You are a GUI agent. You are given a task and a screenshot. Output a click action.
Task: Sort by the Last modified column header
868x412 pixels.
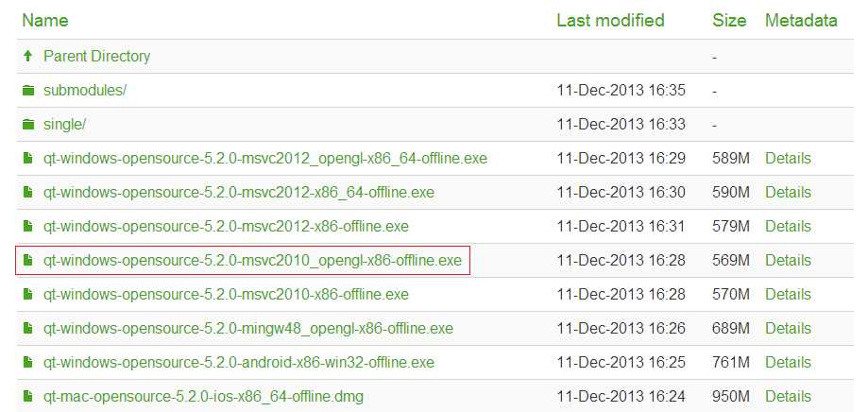[610, 21]
